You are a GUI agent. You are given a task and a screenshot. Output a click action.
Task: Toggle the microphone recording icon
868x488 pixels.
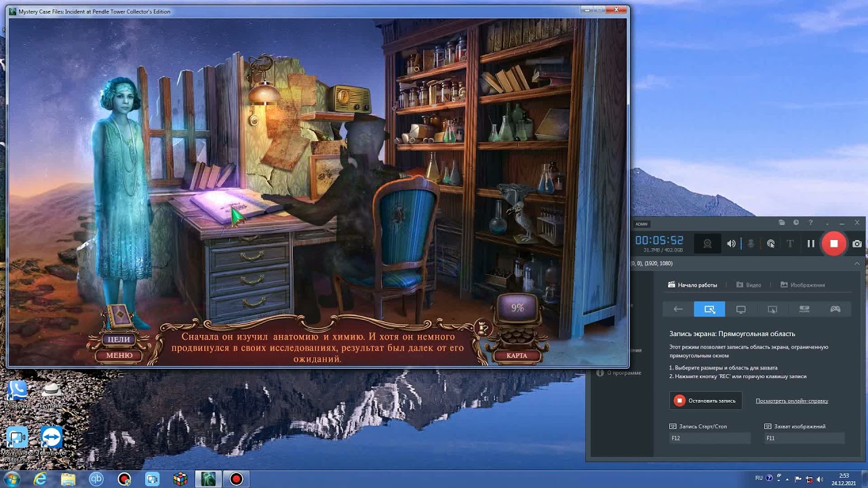tap(751, 244)
